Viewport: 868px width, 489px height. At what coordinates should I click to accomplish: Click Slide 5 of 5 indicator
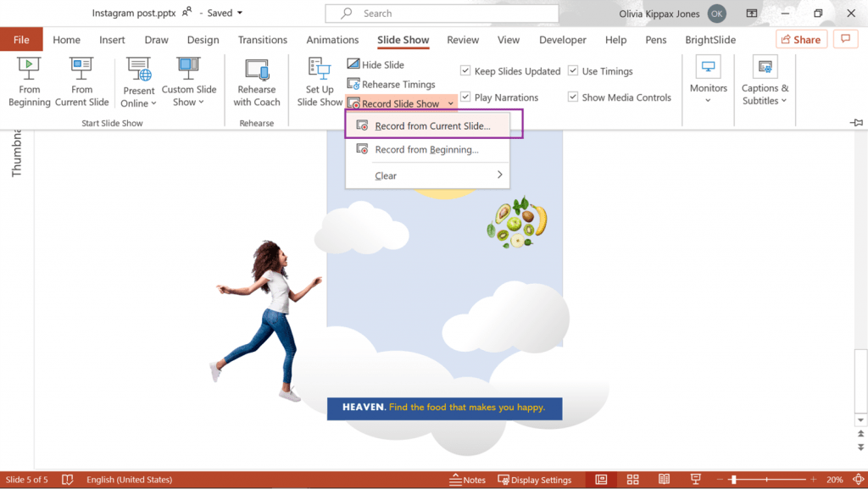(x=26, y=480)
